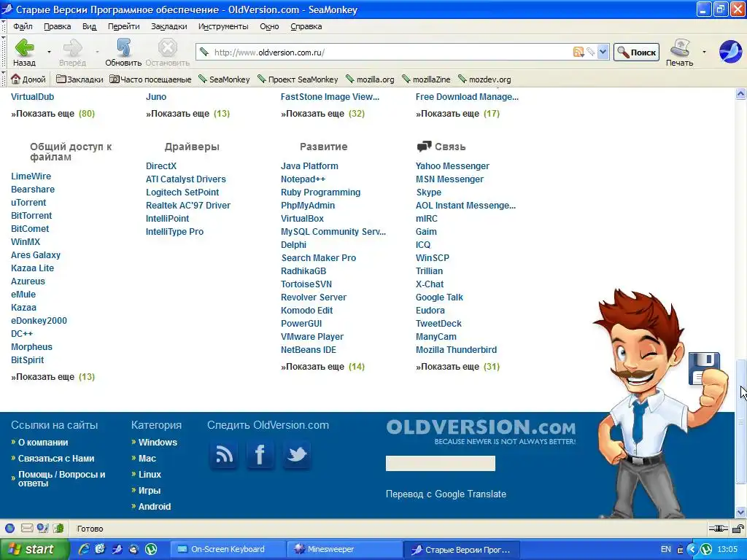
Task: Open the Windows start menu
Action: [34, 549]
